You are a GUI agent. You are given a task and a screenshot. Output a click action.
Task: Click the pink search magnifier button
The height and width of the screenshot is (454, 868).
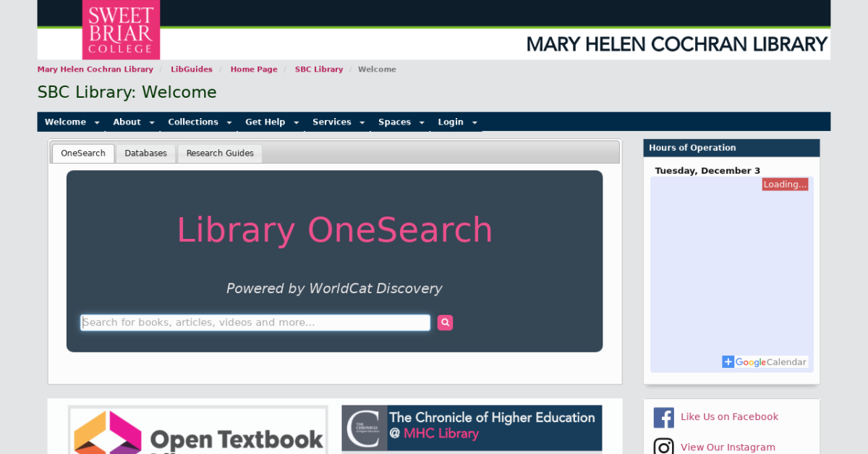[x=445, y=322]
